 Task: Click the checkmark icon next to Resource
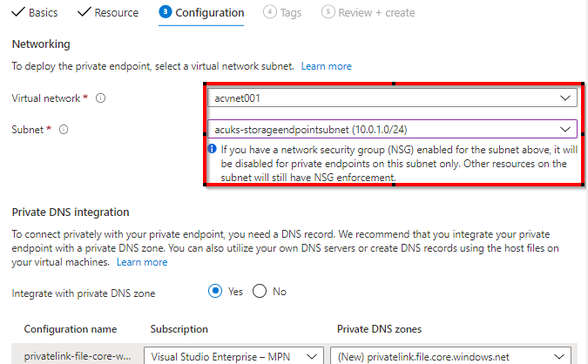pyautogui.click(x=84, y=13)
